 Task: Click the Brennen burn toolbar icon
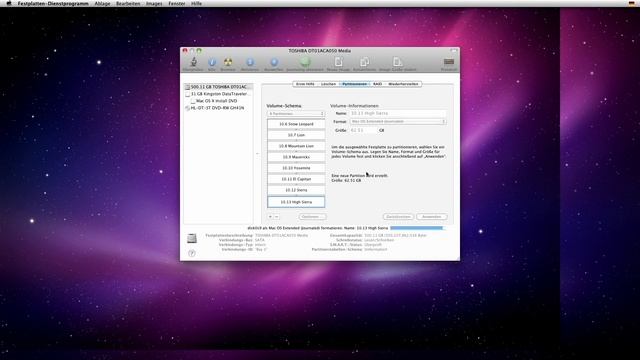pos(228,62)
